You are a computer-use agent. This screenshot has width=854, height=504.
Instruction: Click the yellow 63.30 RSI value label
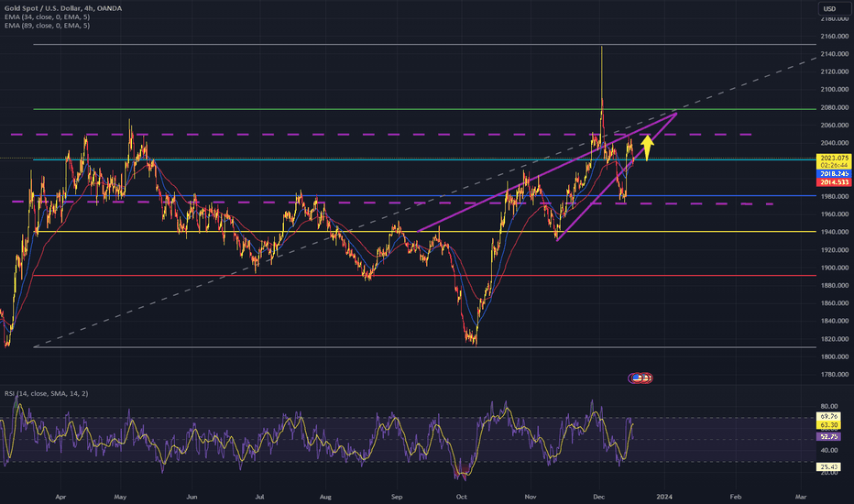coord(828,424)
